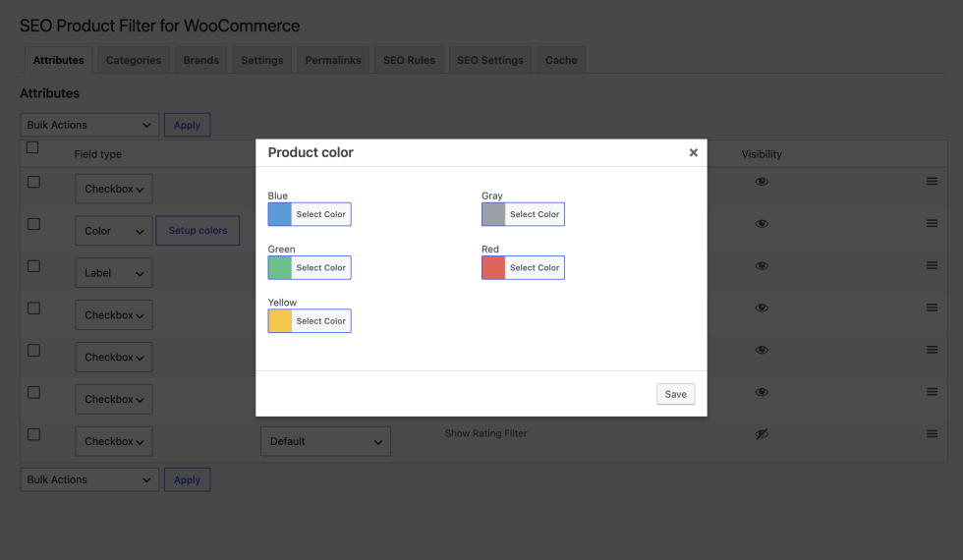The image size is (963, 560).
Task: Open the Label field type dropdown
Action: (x=114, y=273)
